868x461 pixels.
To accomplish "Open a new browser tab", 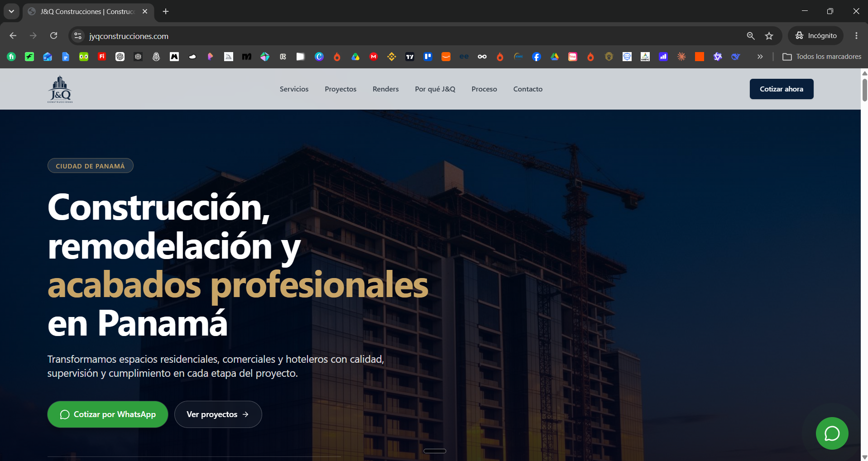I will [166, 11].
